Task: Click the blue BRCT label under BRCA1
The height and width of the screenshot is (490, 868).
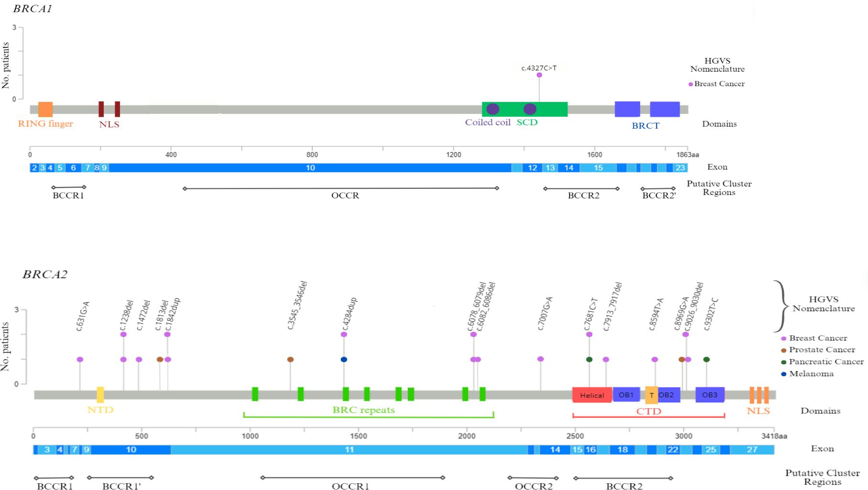Action: click(x=645, y=126)
